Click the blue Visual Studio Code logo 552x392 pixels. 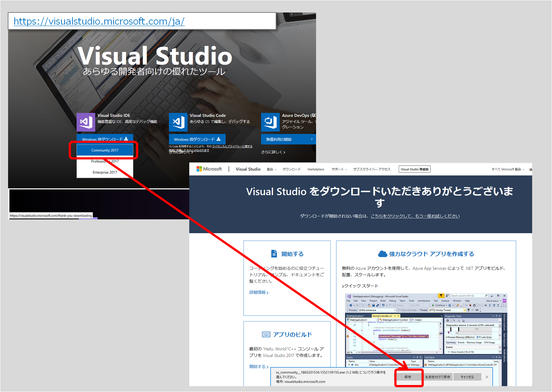[x=178, y=122]
